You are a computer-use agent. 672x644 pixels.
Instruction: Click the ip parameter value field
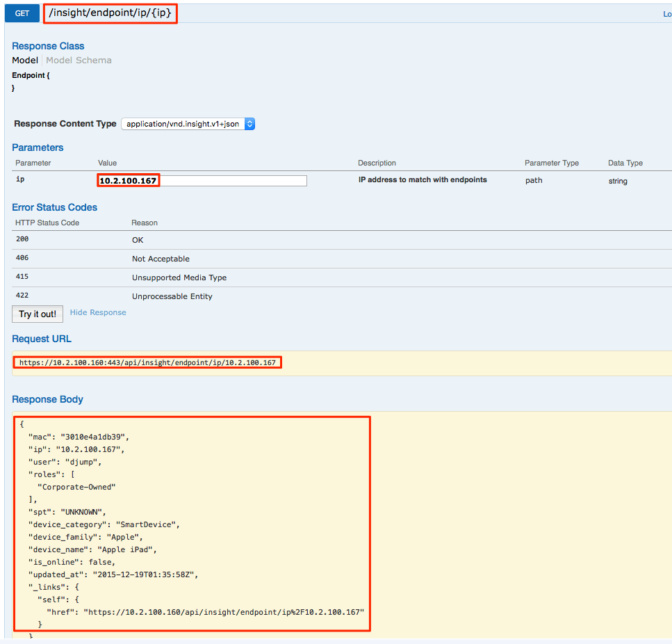coord(202,181)
